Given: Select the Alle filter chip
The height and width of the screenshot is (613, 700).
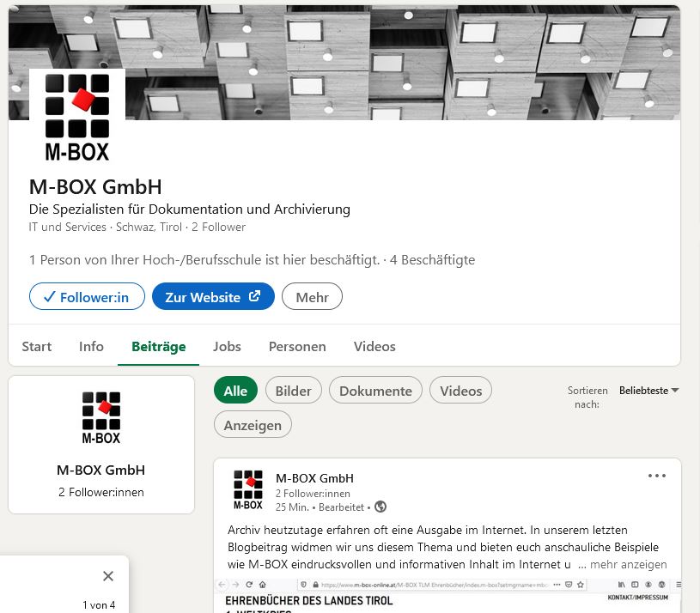Looking at the screenshot, I should tap(235, 391).
